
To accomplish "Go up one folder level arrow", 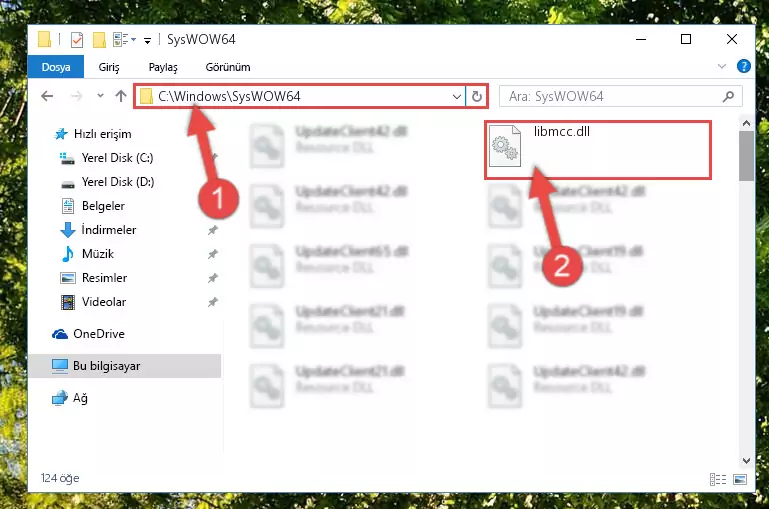I will (x=121, y=96).
